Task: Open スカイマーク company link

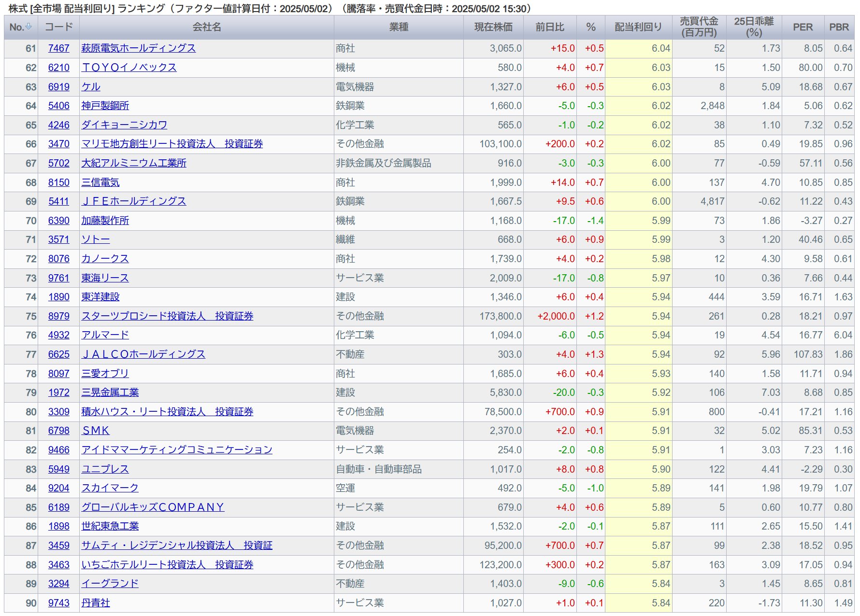Action: 110,488
